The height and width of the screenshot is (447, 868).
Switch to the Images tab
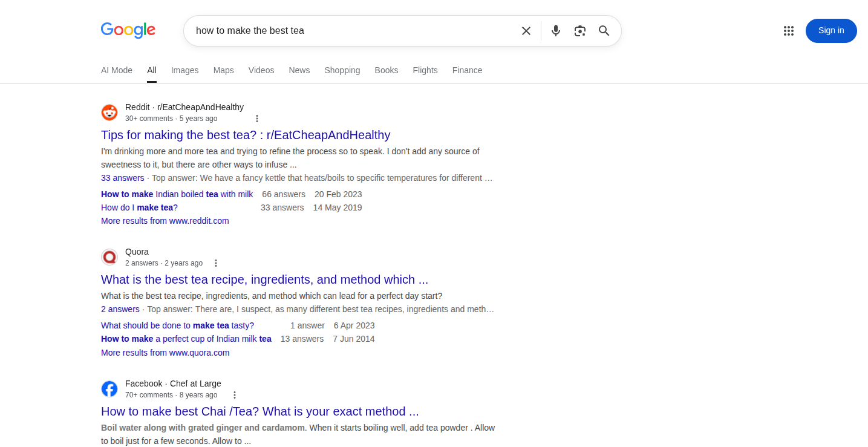[185, 70]
